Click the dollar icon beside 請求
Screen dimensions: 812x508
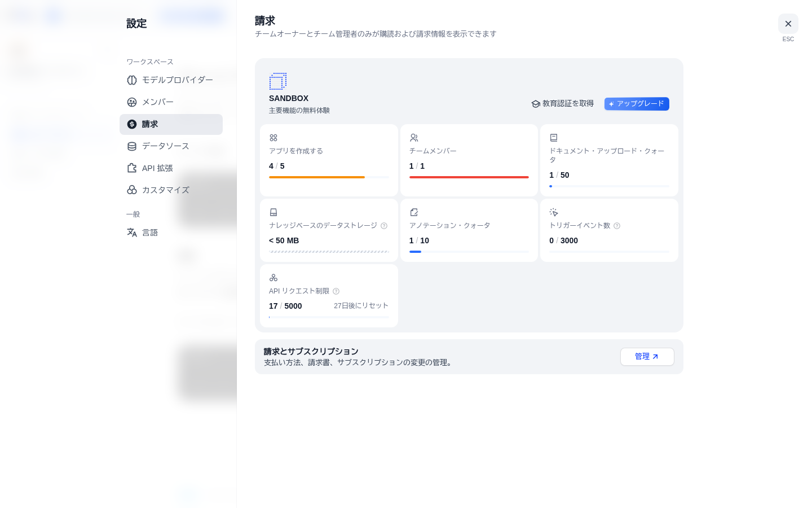[132, 124]
